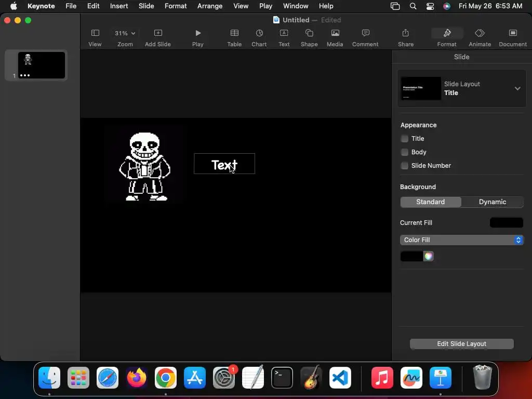Screen dimensions: 532x399
Task: Open the Color Fill dropdown
Action: click(x=461, y=240)
